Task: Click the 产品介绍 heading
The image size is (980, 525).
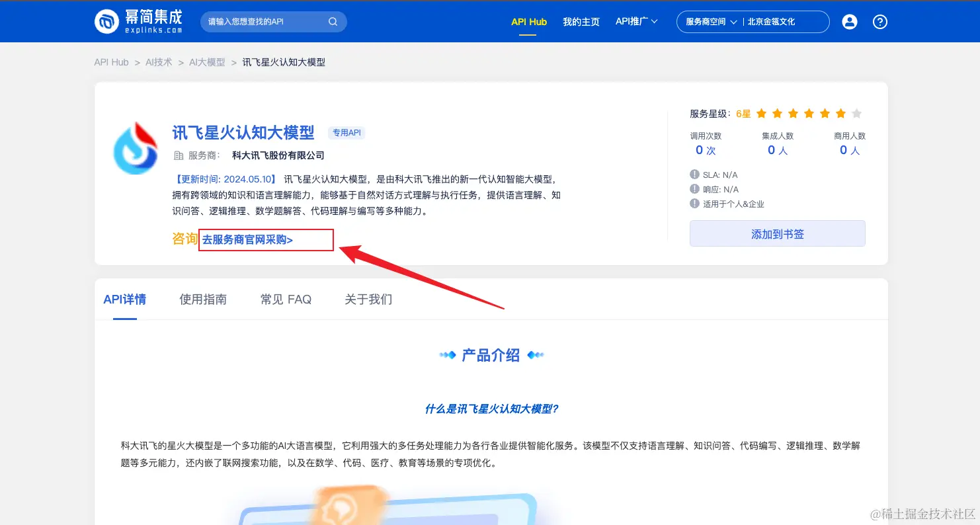Action: pos(491,355)
